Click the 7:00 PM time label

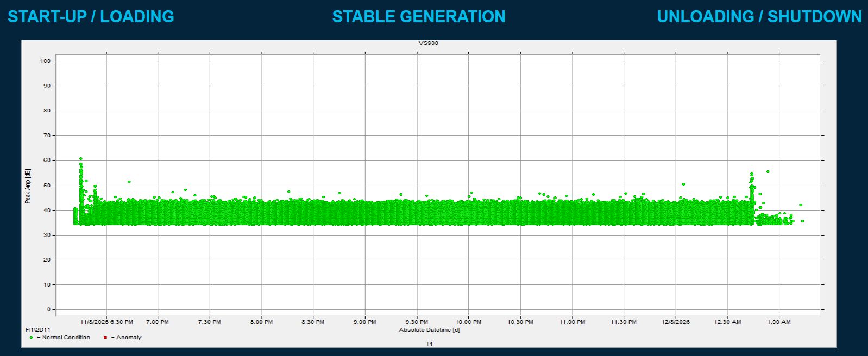pos(158,322)
